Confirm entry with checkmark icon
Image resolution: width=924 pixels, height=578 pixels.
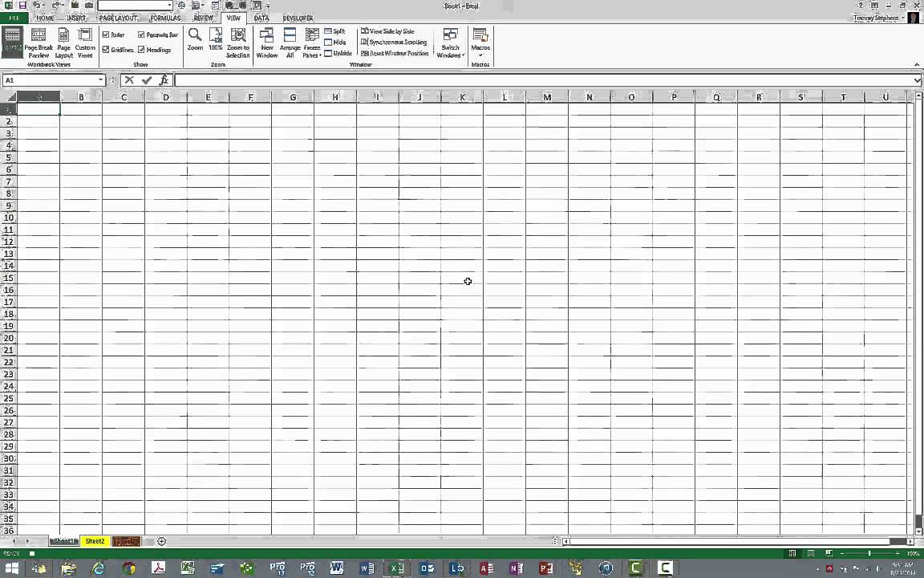click(x=147, y=80)
